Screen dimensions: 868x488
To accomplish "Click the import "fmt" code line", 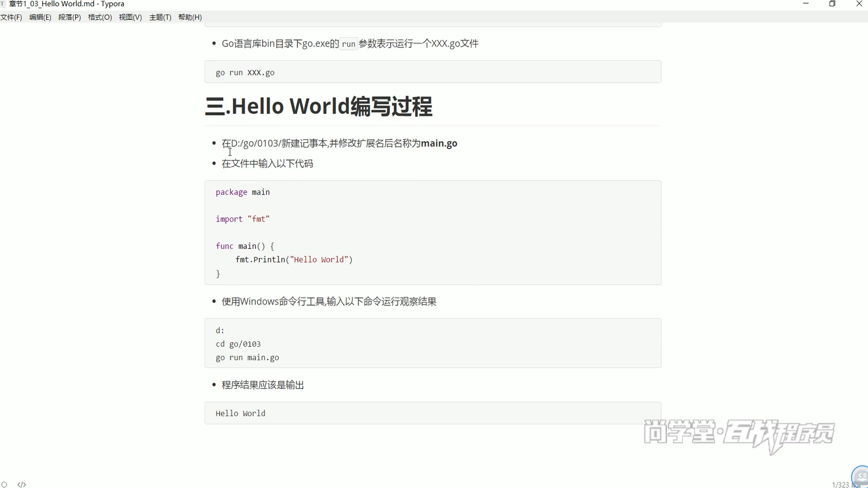I will point(243,219).
